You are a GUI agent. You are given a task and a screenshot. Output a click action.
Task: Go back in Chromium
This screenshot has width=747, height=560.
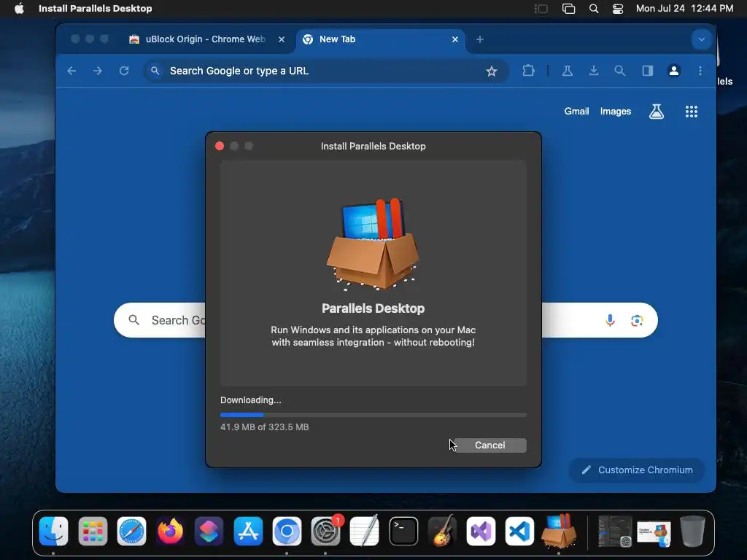[72, 71]
